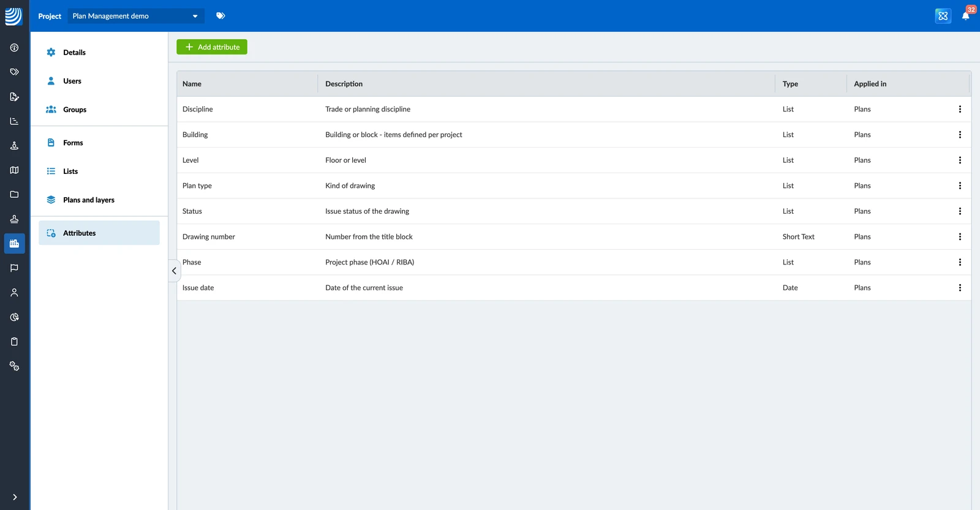Click the construction worker icon in left sidebar

(x=14, y=146)
